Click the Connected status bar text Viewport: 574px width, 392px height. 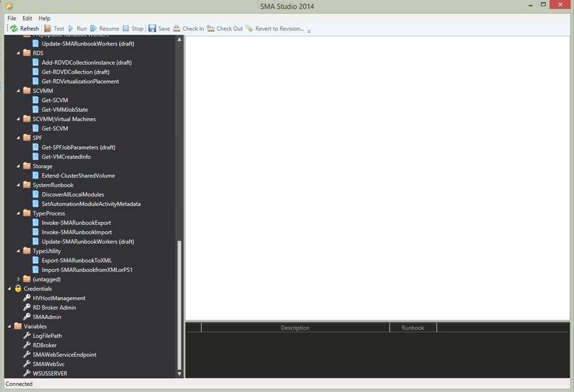(x=19, y=384)
